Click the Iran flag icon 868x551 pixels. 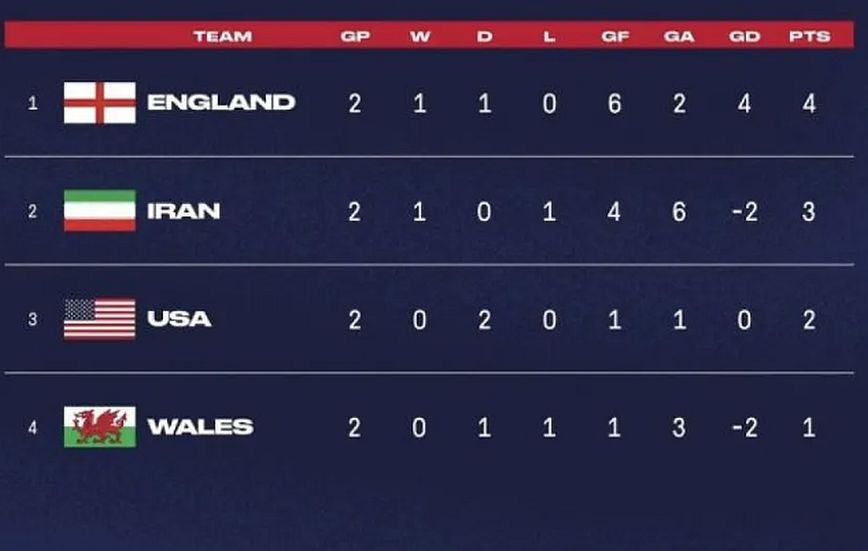point(100,210)
